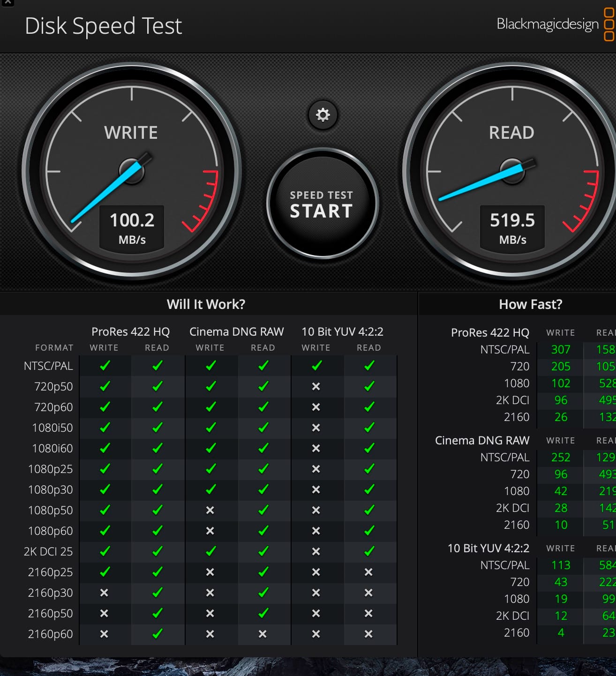Viewport: 616px width, 676px height.
Task: Click the Blackmagicdesign logo text
Action: [x=548, y=24]
